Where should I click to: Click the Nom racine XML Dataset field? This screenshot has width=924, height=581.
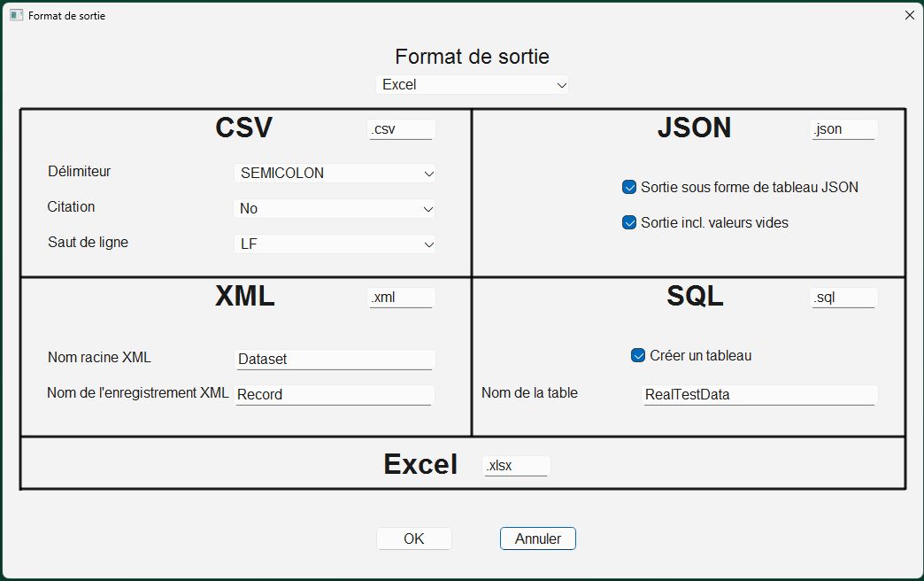pos(335,360)
